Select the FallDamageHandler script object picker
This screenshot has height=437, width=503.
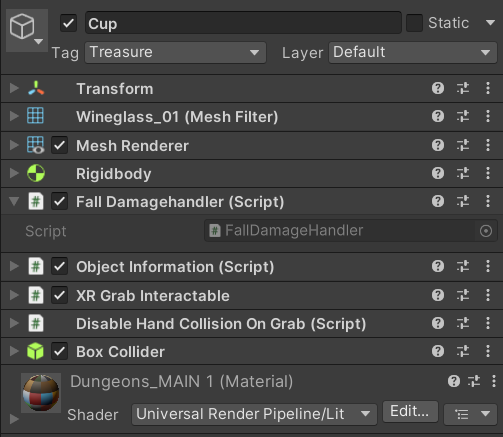(x=486, y=231)
